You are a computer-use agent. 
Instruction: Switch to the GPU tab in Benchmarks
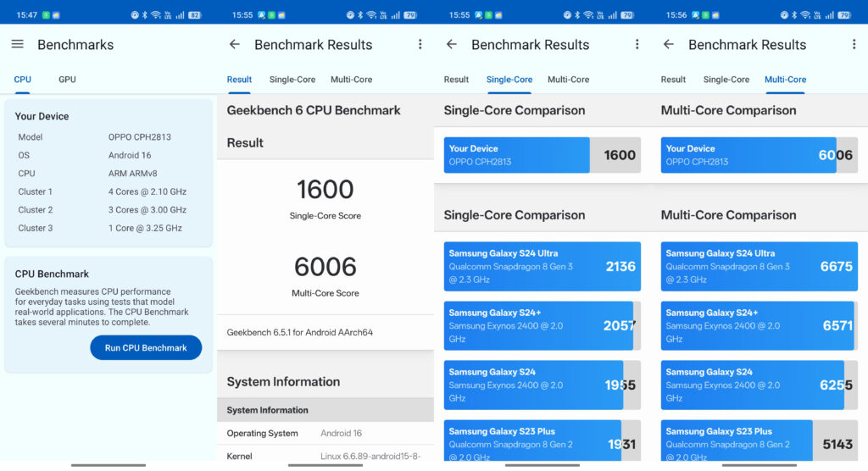[x=67, y=80]
